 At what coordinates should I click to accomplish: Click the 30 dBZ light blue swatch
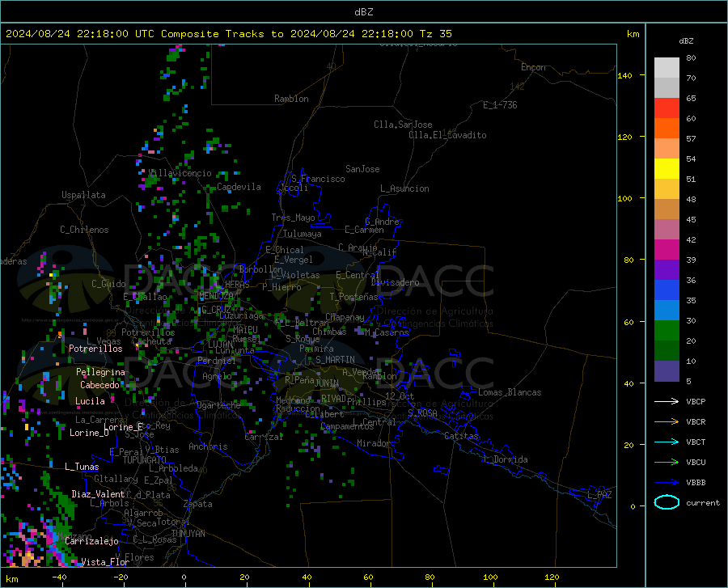tap(667, 310)
